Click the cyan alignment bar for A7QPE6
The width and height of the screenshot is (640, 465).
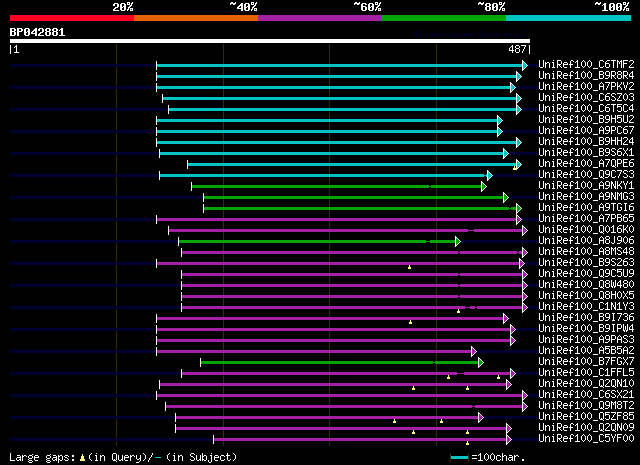(x=352, y=165)
